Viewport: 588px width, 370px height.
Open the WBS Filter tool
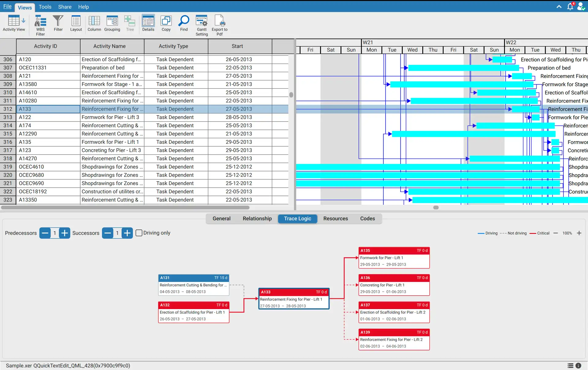coord(40,25)
